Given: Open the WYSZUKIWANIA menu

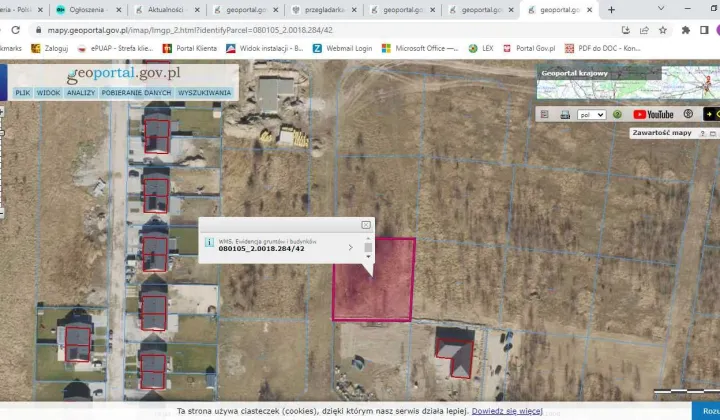Looking at the screenshot, I should 204,93.
